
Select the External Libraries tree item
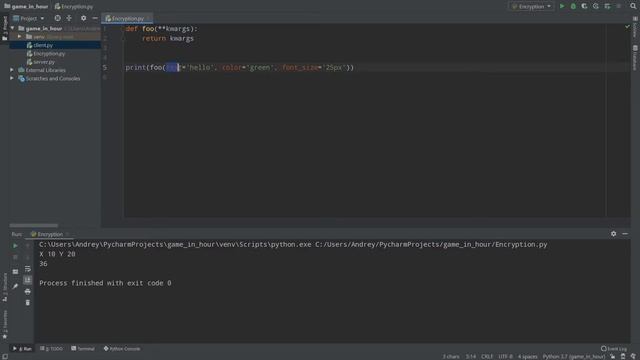[45, 70]
